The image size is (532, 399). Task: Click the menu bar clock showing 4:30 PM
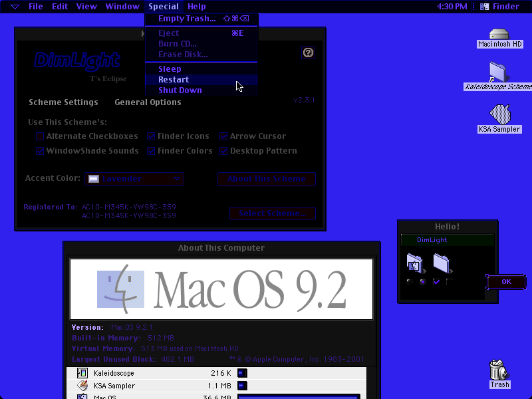pos(452,7)
